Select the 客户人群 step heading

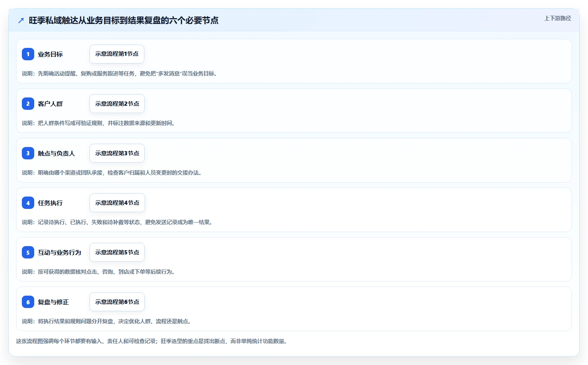coord(50,104)
